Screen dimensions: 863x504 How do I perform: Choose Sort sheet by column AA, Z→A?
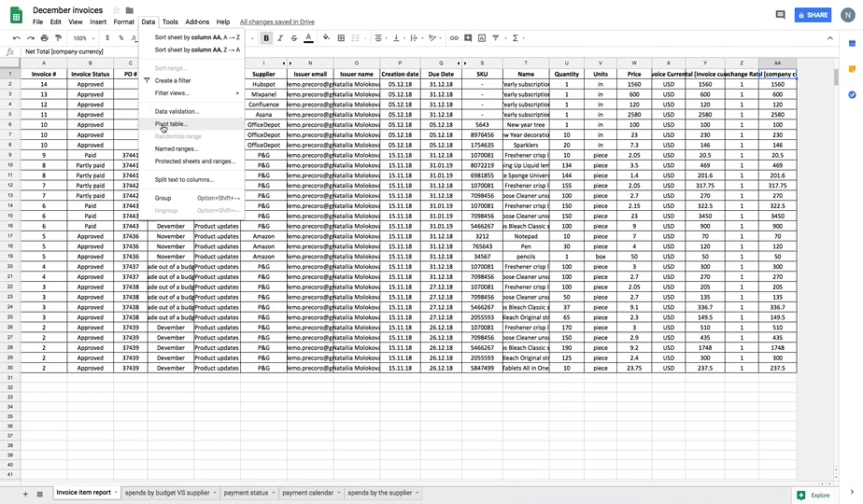click(192, 49)
